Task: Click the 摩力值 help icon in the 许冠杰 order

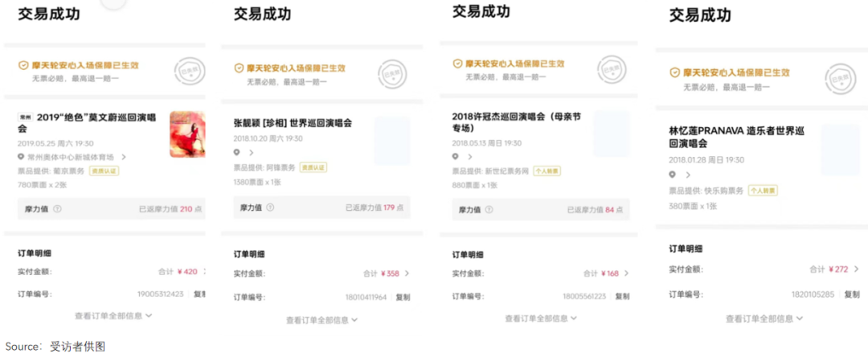Action: tap(487, 209)
